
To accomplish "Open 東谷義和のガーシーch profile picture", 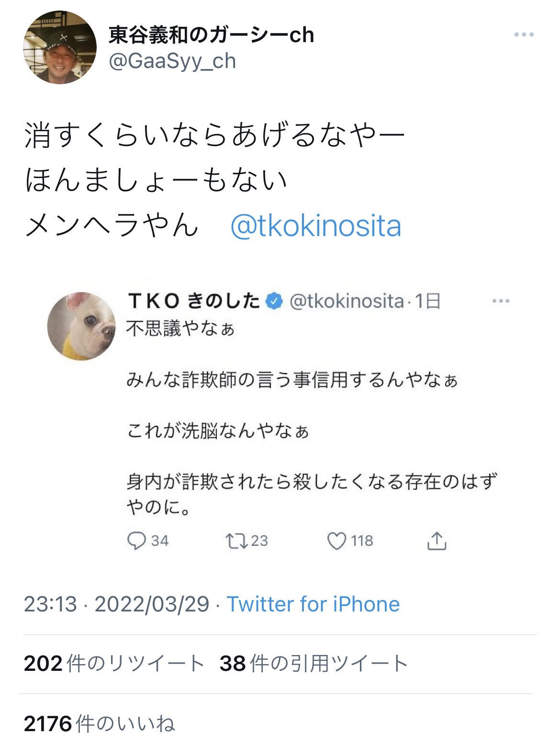I will [x=60, y=47].
